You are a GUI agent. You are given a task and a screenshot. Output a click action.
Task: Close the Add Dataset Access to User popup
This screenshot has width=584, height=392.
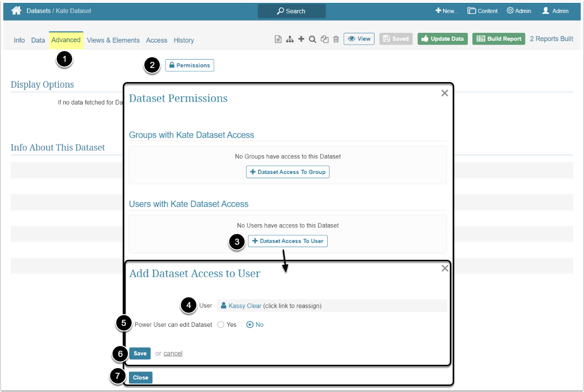[445, 268]
